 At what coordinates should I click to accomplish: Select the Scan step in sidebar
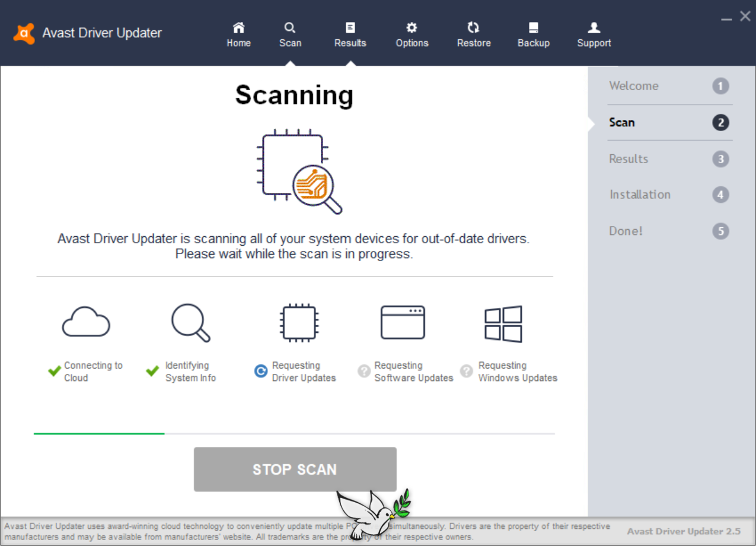(x=669, y=123)
